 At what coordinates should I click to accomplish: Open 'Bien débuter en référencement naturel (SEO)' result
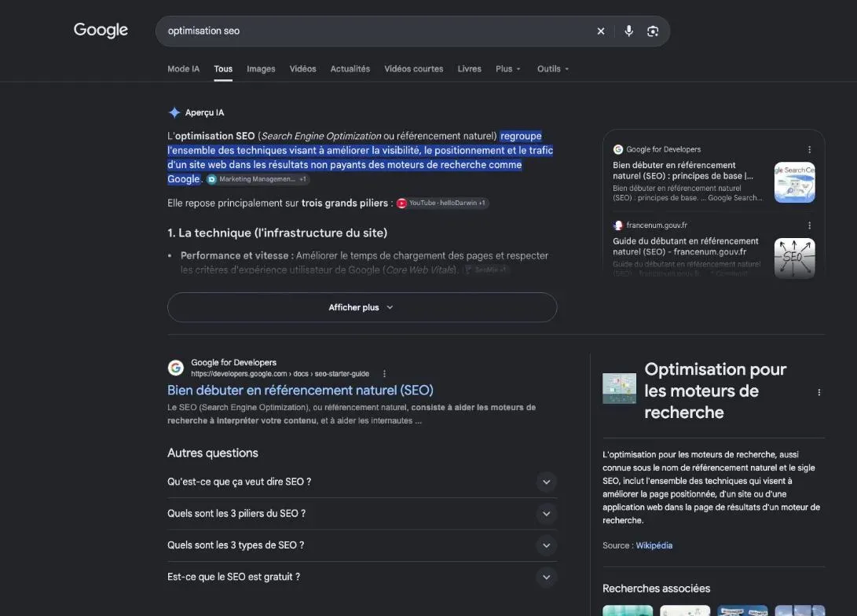click(300, 390)
